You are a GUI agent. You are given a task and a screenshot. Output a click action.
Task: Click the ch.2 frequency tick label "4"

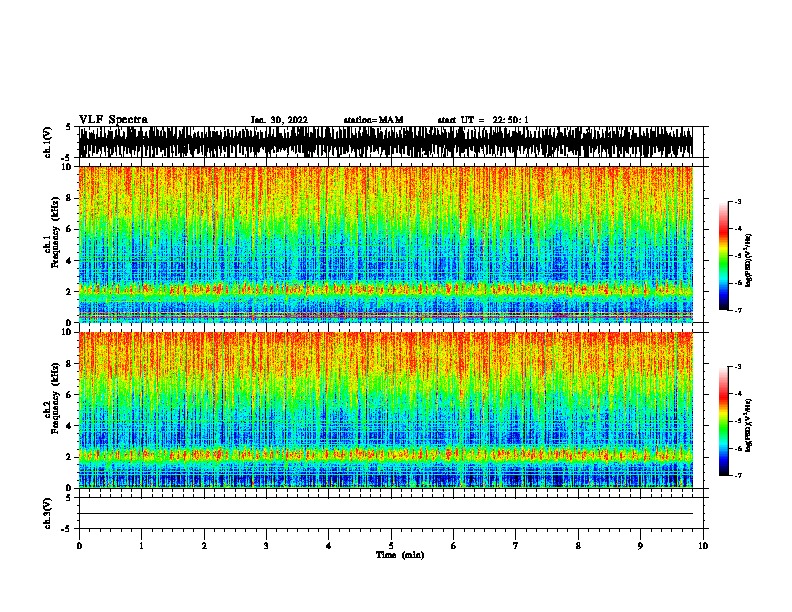tap(70, 426)
